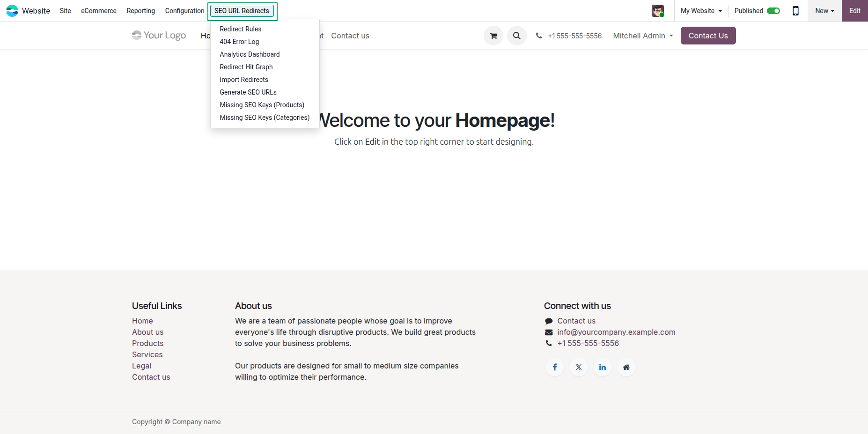Image resolution: width=868 pixels, height=434 pixels.
Task: Toggle the Published switch
Action: pyautogui.click(x=773, y=11)
